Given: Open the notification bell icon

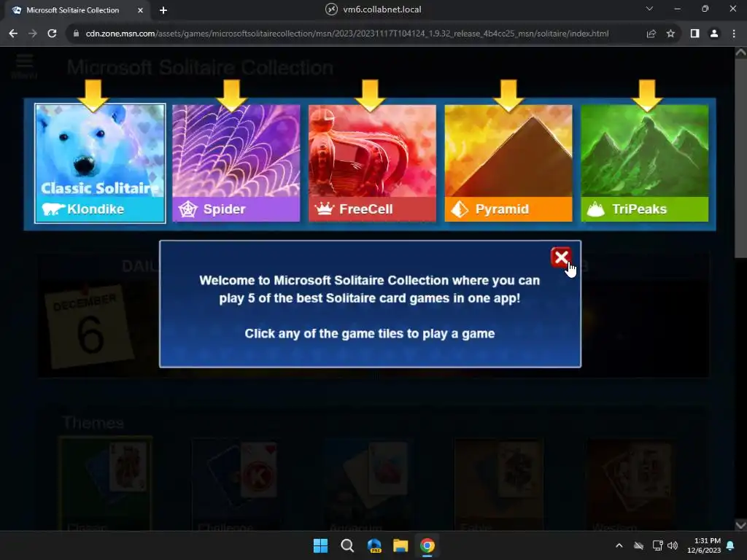Looking at the screenshot, I should click(730, 545).
